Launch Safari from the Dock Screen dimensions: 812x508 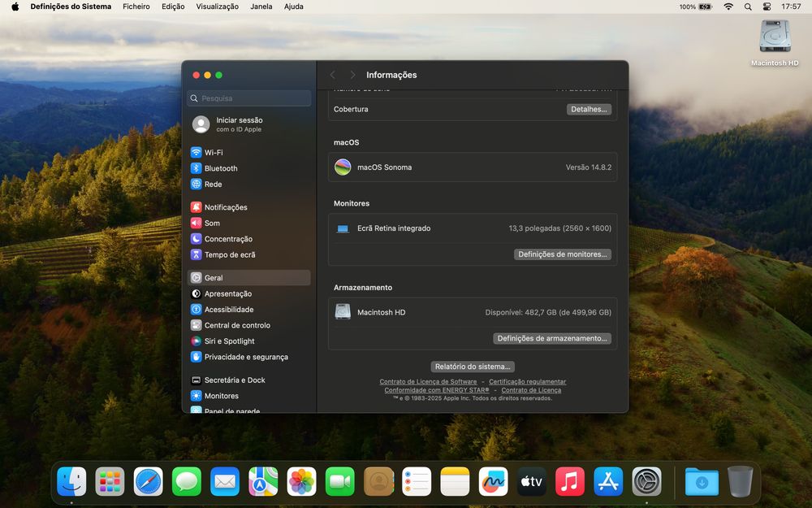click(x=148, y=481)
